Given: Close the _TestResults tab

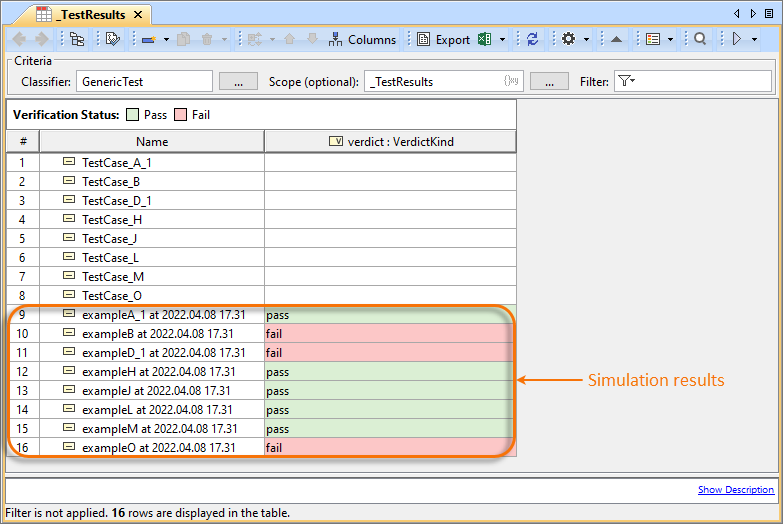Looking at the screenshot, I should click(x=138, y=14).
